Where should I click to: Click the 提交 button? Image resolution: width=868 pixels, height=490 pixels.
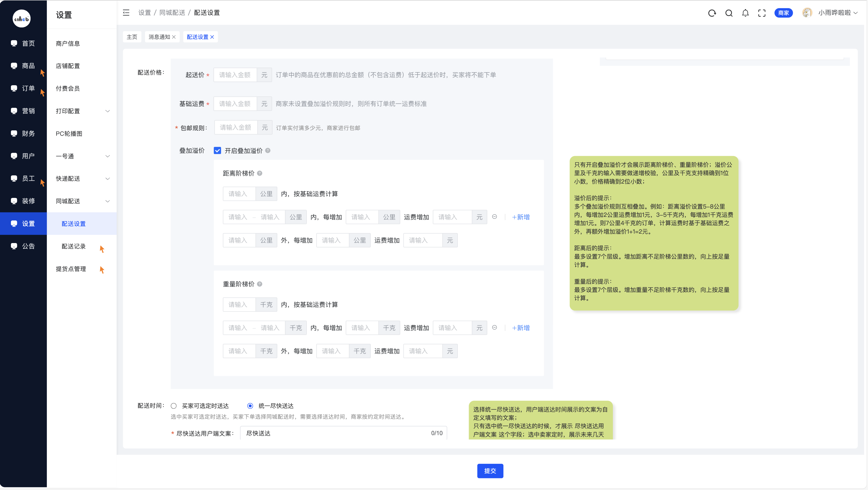[x=490, y=471]
